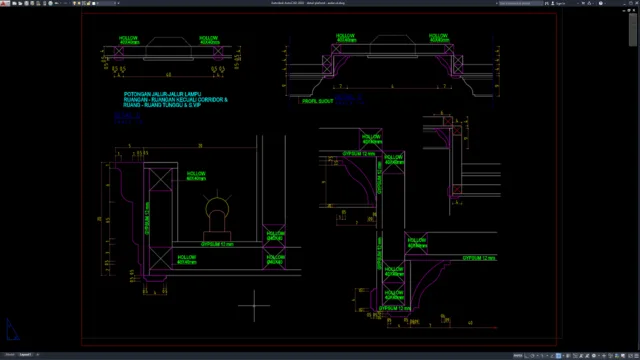This screenshot has width=640, height=360.
Task: Click the Undo arrow in Quick Access toolbar
Action: [56, 3]
